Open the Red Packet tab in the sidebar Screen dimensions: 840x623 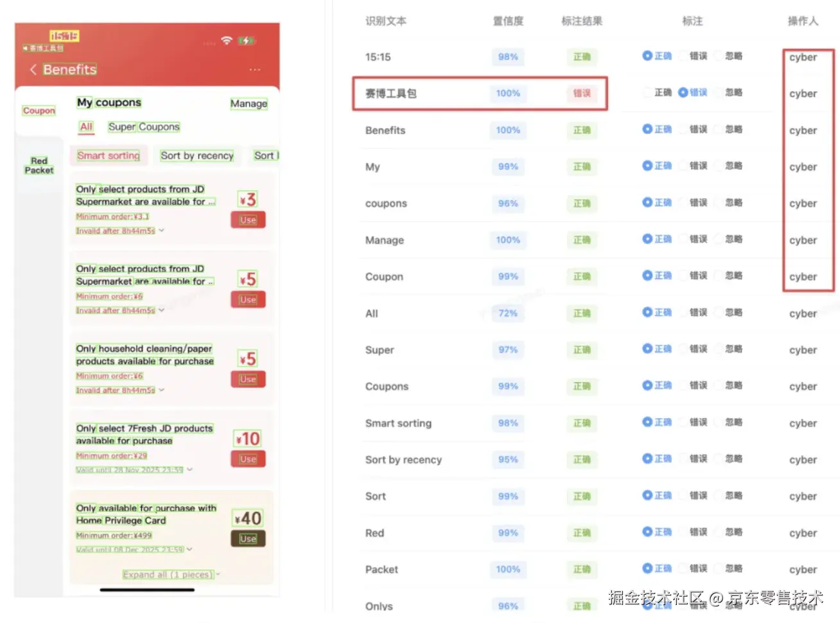point(39,166)
